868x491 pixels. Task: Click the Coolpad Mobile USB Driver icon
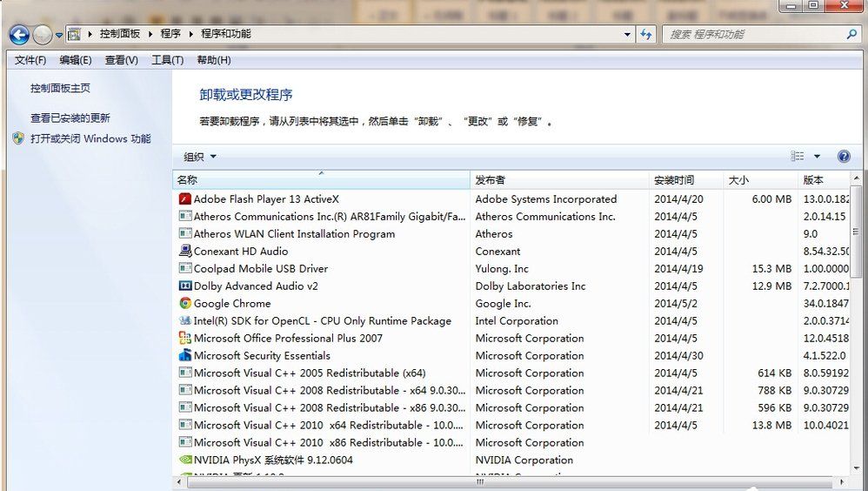[185, 268]
